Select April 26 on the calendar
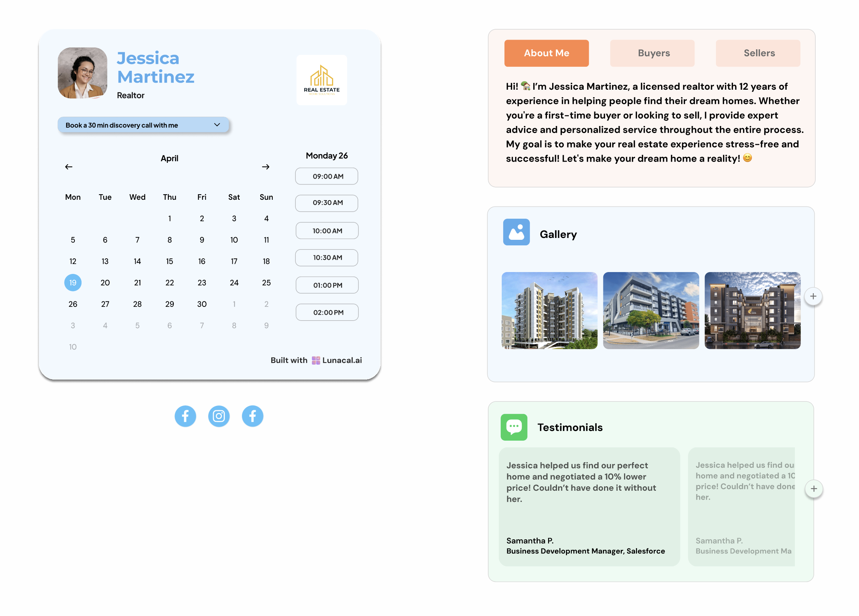The image size is (859, 616). click(x=72, y=303)
